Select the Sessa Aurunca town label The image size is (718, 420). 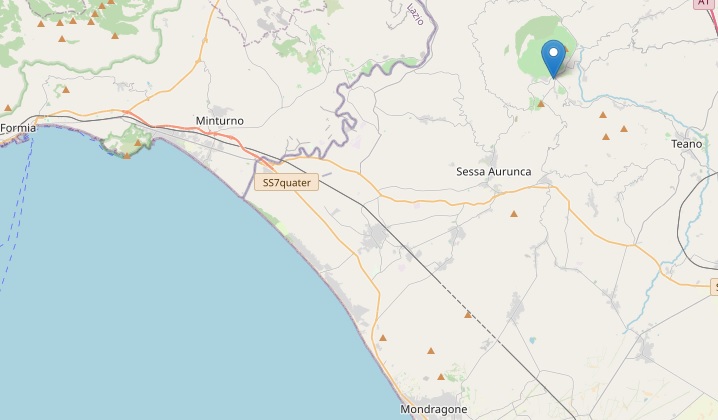click(494, 172)
